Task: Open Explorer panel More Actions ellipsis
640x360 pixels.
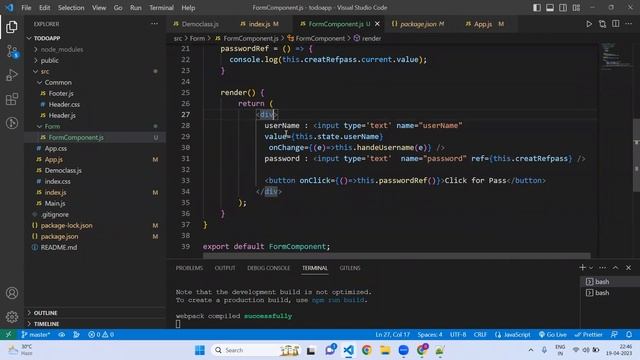Action: click(x=154, y=24)
